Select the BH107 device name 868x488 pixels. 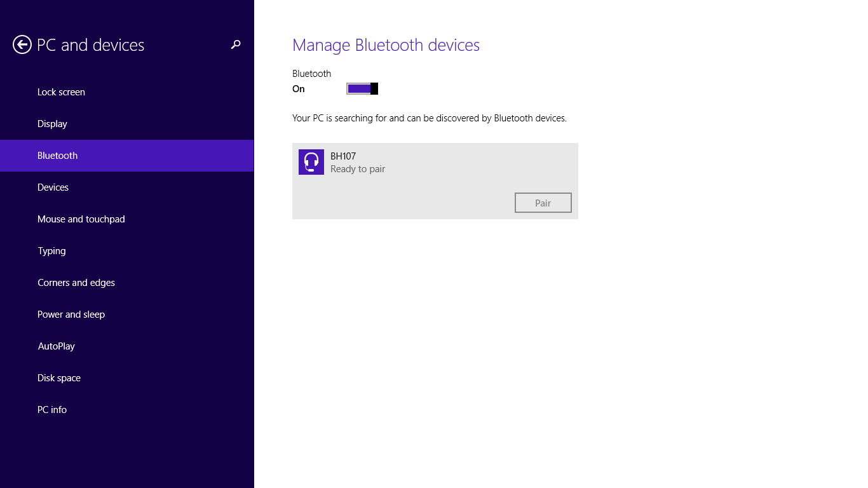pos(343,156)
